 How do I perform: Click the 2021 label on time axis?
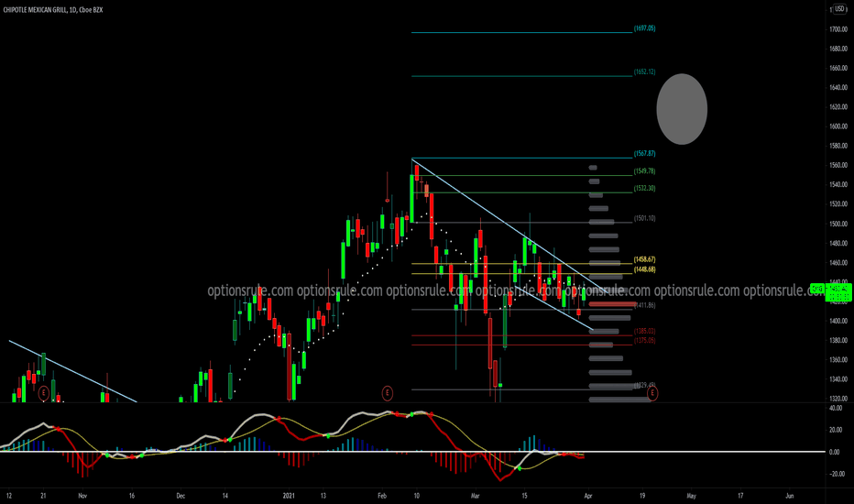pos(289,496)
